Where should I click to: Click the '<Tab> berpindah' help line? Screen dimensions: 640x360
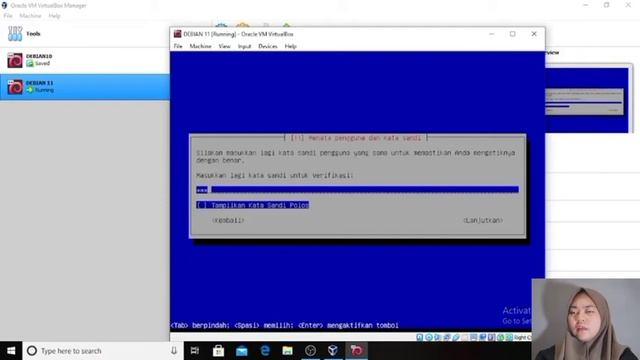(x=284, y=325)
